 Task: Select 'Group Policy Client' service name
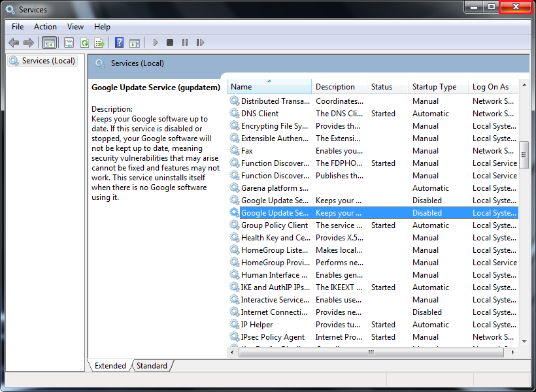(275, 225)
